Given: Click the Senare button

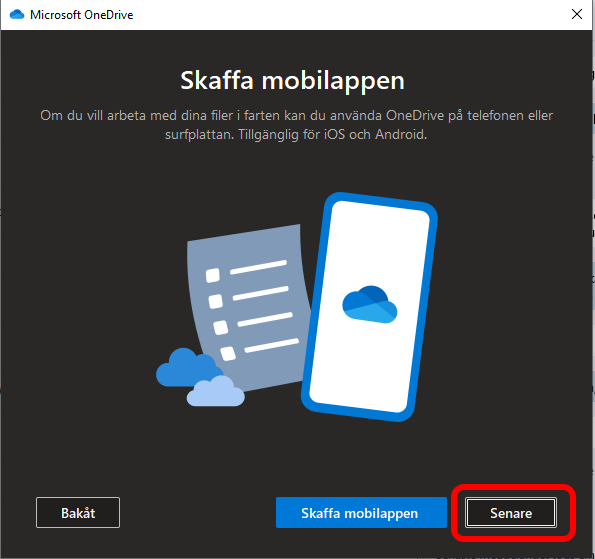Looking at the screenshot, I should (x=511, y=513).
